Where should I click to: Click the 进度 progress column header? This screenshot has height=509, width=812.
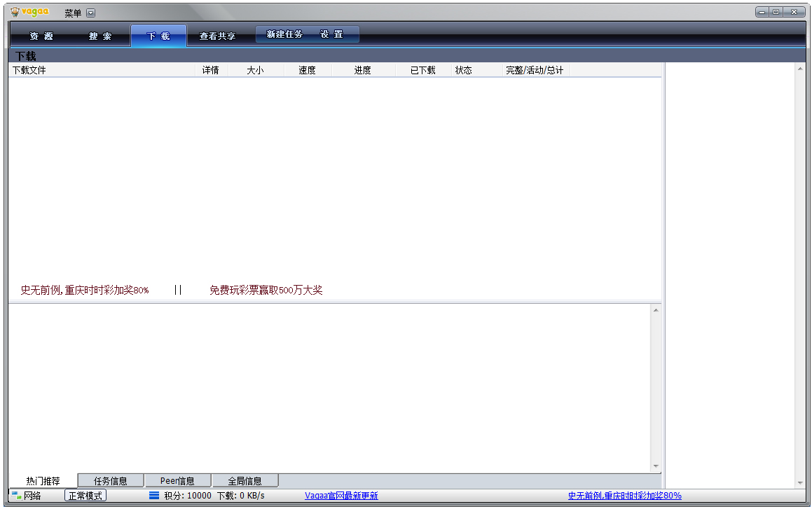364,69
